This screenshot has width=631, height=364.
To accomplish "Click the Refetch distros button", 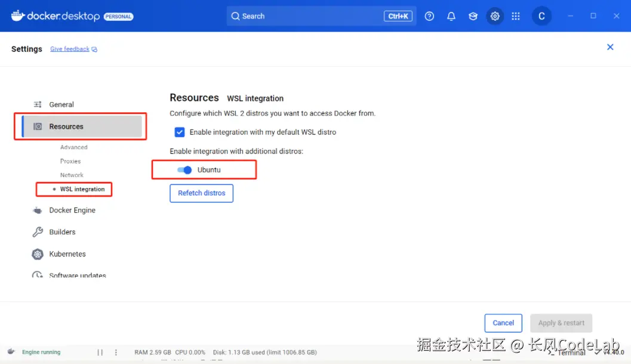I will coord(201,193).
